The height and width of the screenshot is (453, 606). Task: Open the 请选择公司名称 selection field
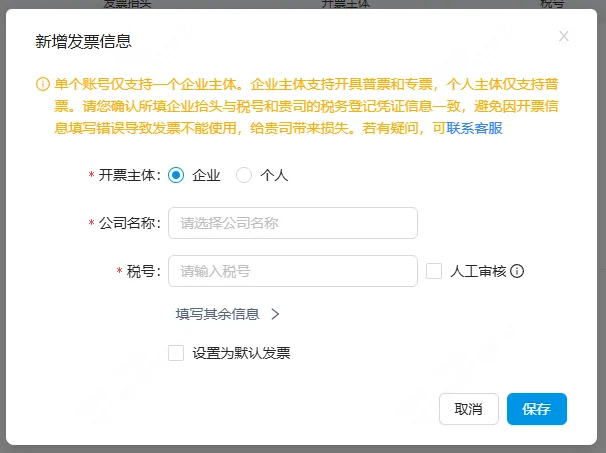point(292,223)
